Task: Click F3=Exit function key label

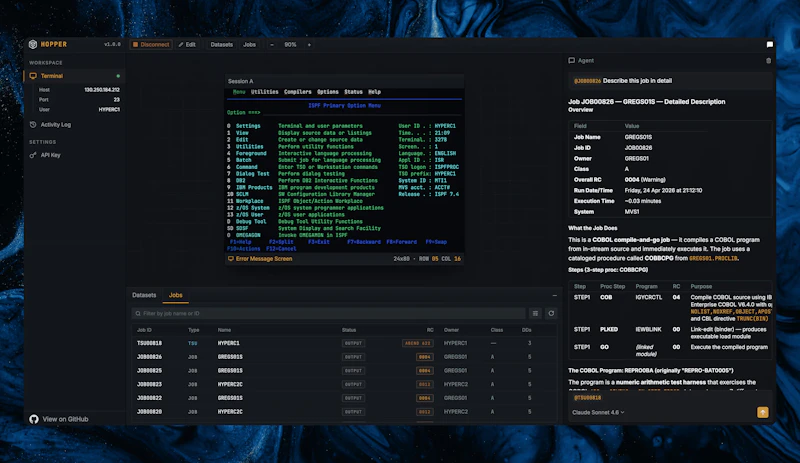Action: click(x=319, y=242)
